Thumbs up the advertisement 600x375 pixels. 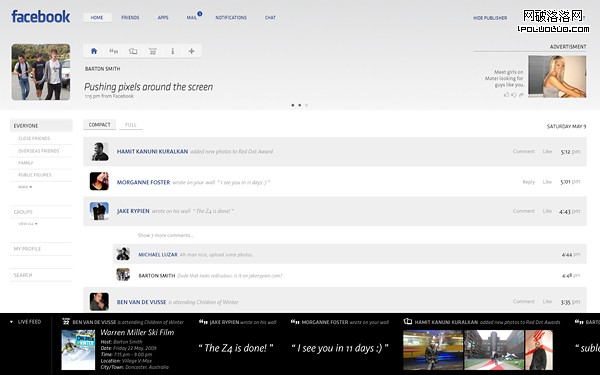click(507, 95)
